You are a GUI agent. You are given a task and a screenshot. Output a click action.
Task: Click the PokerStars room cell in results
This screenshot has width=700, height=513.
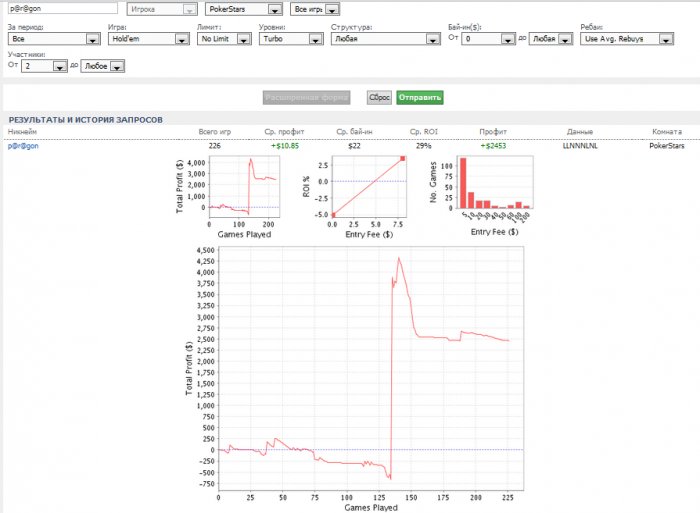667,146
